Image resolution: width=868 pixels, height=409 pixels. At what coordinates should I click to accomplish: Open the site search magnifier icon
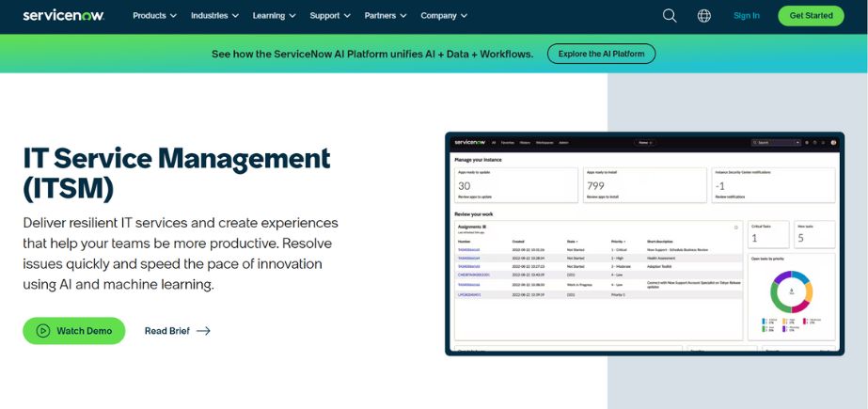(x=670, y=15)
